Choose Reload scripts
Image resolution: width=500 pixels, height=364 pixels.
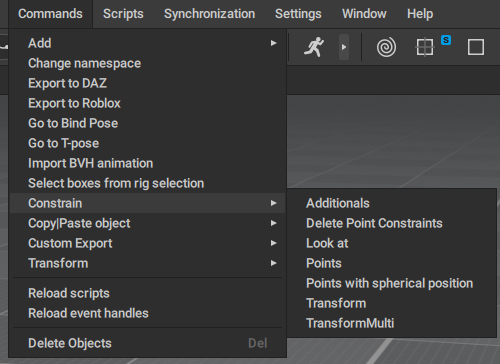(147, 293)
